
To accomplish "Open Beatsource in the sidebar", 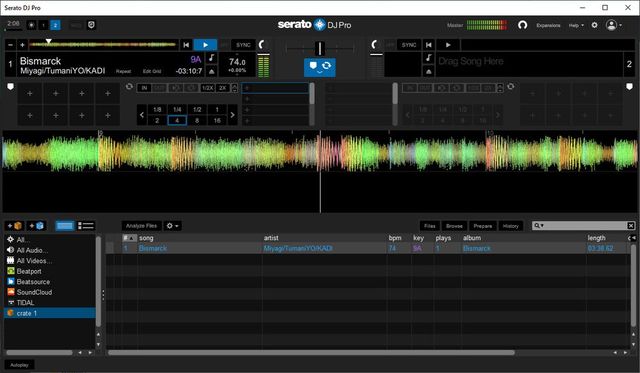I will (50, 282).
